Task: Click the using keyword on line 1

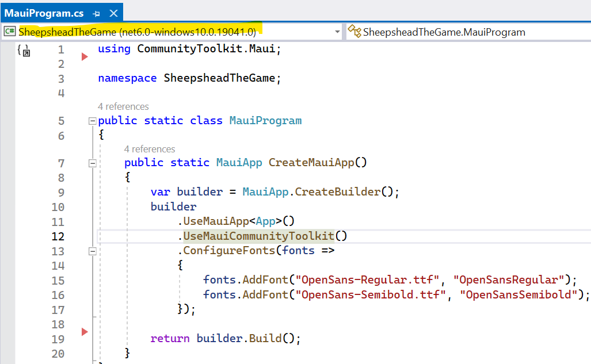Action: tap(114, 49)
